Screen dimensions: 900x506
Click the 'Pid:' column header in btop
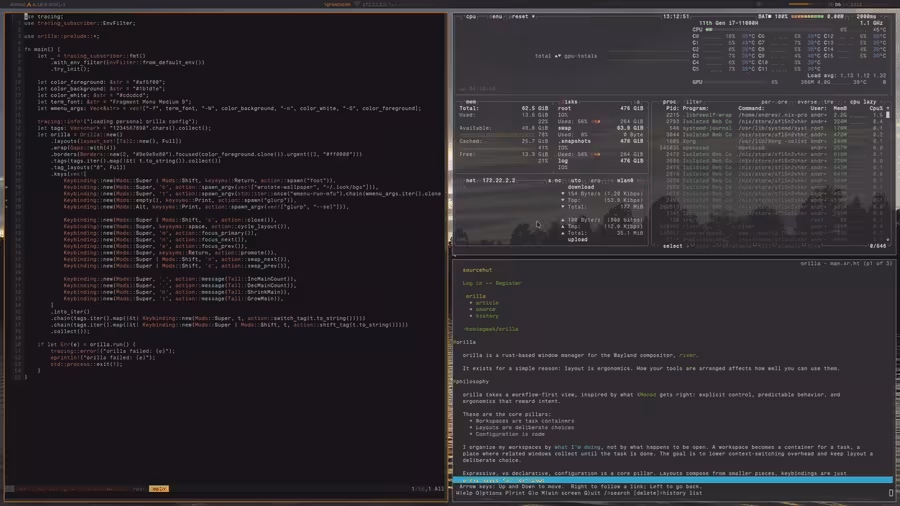[x=672, y=108]
